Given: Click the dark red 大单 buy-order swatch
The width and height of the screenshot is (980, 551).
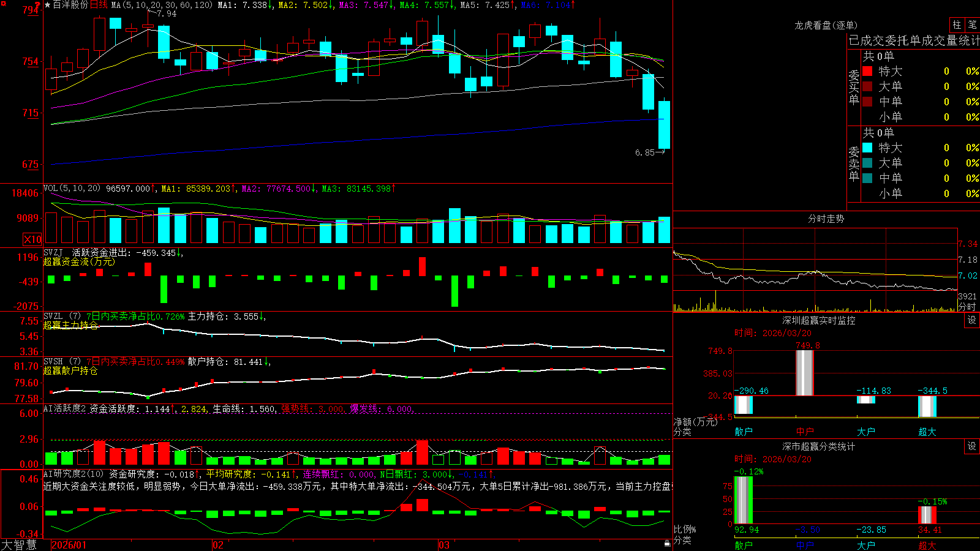Looking at the screenshot, I should coord(867,86).
